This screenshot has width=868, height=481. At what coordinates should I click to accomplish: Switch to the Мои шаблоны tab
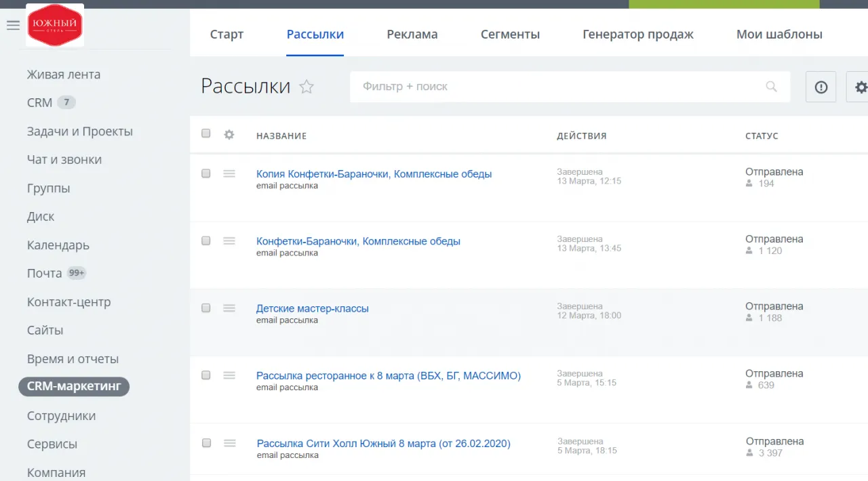(778, 33)
